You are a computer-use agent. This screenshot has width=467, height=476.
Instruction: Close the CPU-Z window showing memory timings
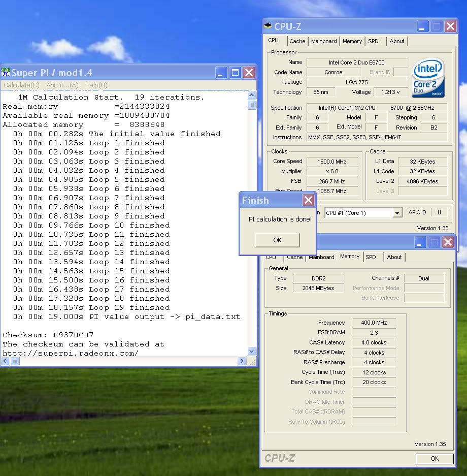(448, 242)
